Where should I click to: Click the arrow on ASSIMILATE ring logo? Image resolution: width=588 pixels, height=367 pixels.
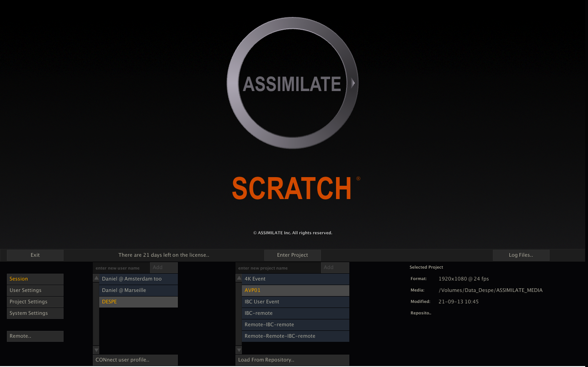(353, 83)
